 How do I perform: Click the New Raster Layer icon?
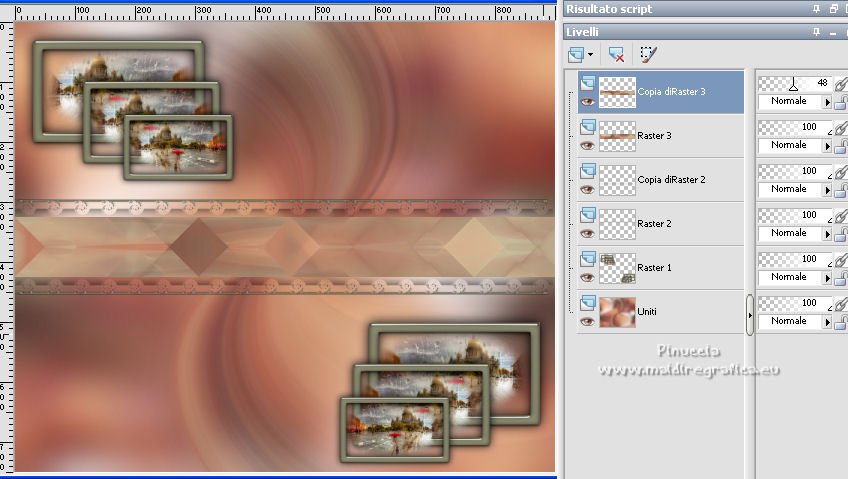(576, 54)
